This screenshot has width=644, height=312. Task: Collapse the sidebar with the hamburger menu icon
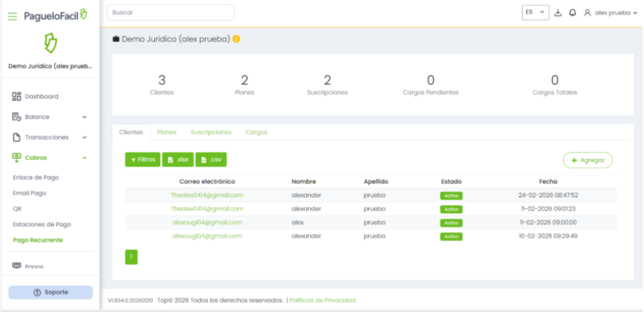(x=12, y=16)
